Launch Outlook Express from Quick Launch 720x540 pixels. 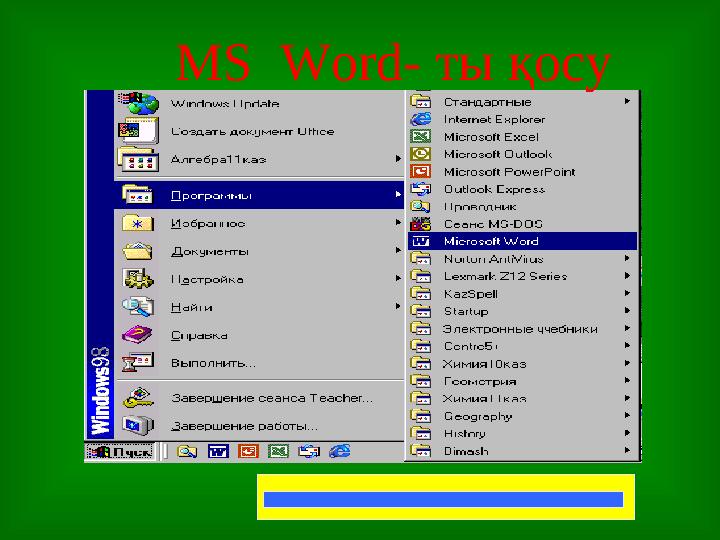309,452
